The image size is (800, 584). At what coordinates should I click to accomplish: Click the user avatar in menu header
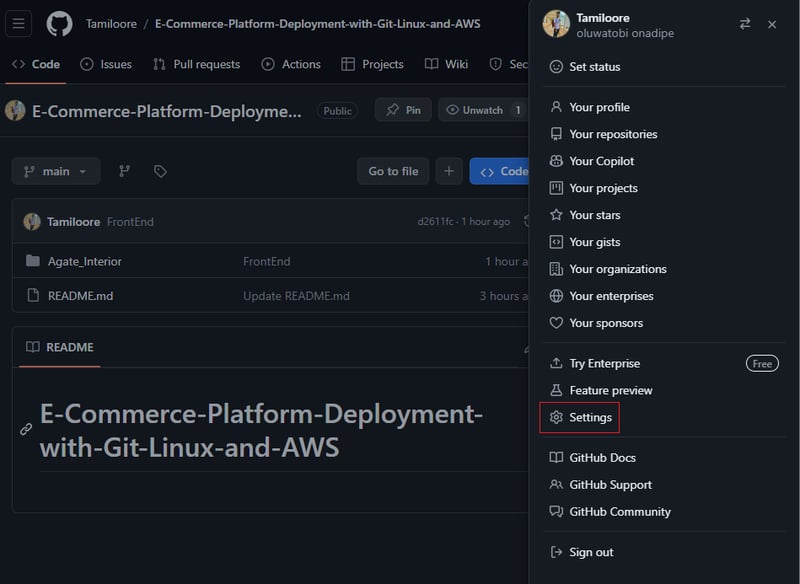click(x=556, y=24)
